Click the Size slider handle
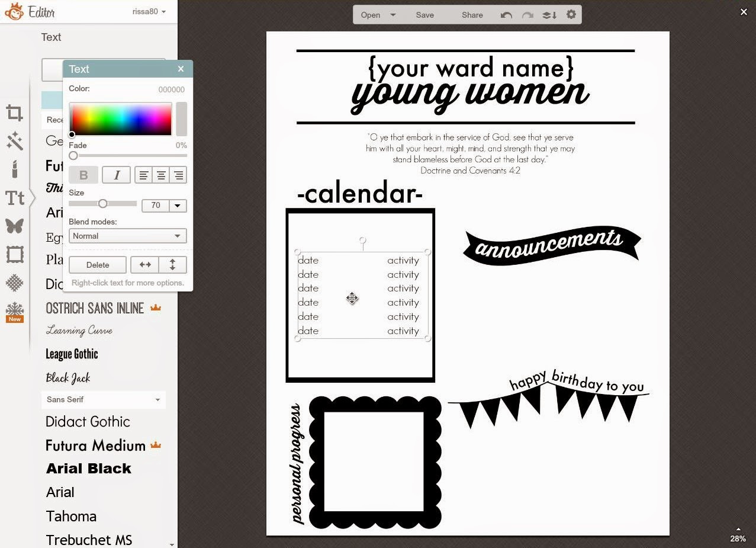756x548 pixels. click(103, 204)
